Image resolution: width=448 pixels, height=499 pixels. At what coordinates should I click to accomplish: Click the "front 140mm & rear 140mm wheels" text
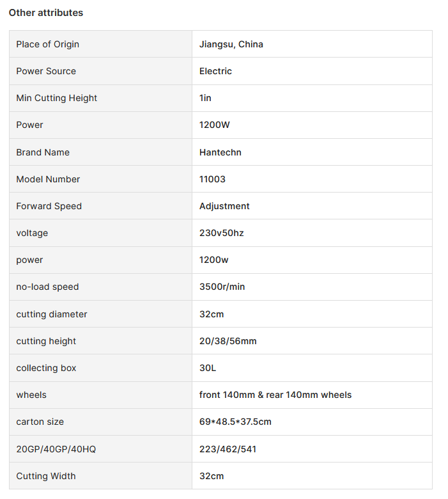click(x=275, y=395)
